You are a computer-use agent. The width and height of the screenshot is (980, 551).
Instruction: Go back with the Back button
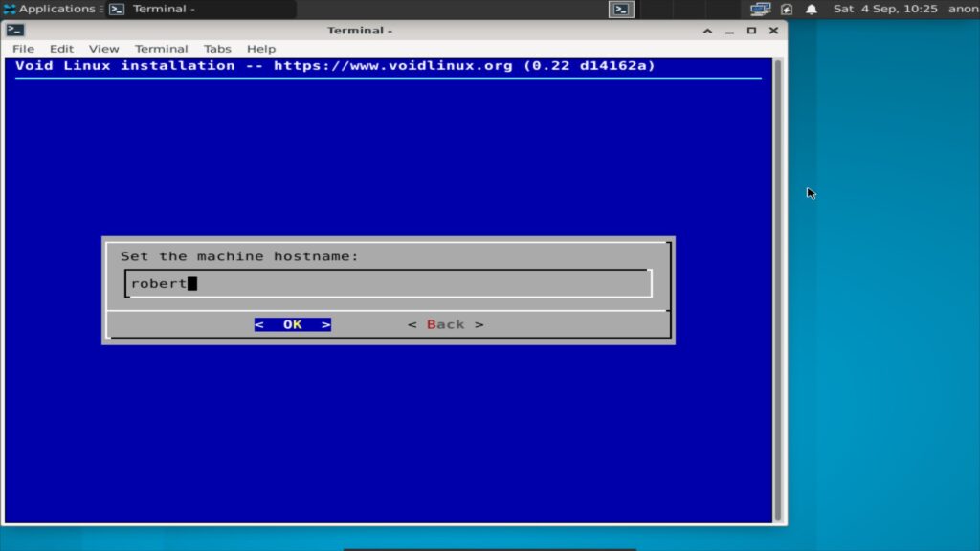coord(446,324)
